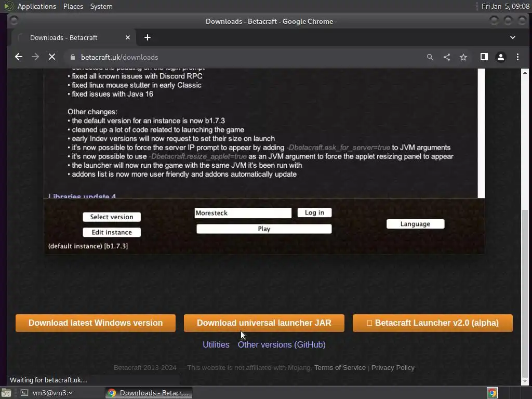The image size is (532, 399).
Task: Click "-Dbetacraft.resize_applet=true" text
Action: pyautogui.click(x=197, y=156)
